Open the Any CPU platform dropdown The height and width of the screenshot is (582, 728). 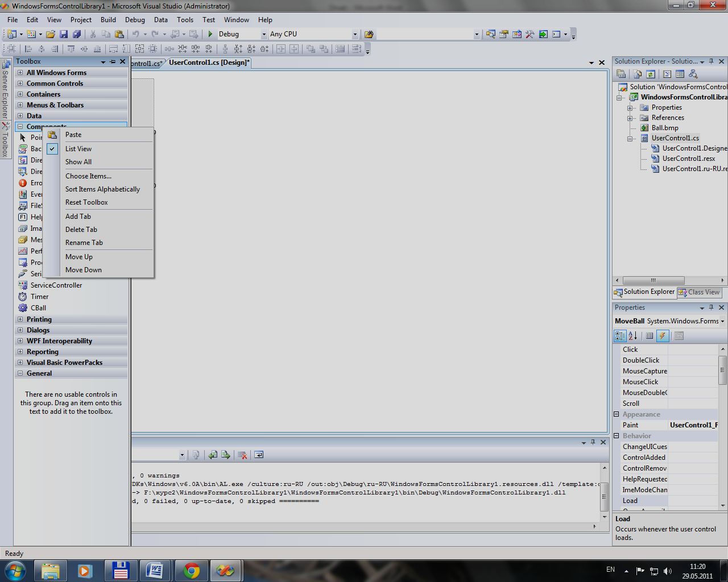(x=355, y=34)
